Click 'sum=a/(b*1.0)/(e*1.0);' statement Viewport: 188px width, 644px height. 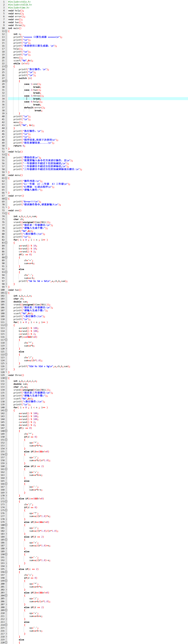point(44,531)
